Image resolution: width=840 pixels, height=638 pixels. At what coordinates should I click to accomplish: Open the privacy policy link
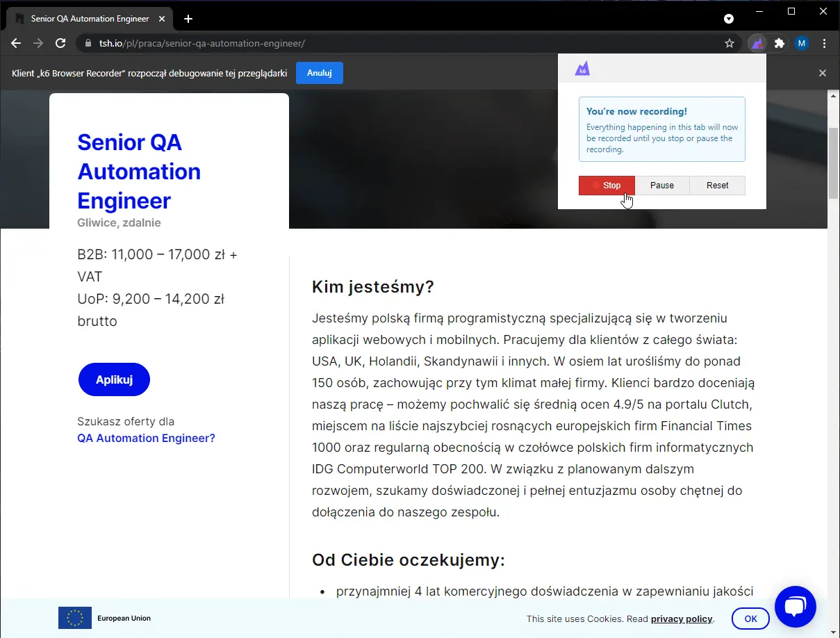(681, 619)
